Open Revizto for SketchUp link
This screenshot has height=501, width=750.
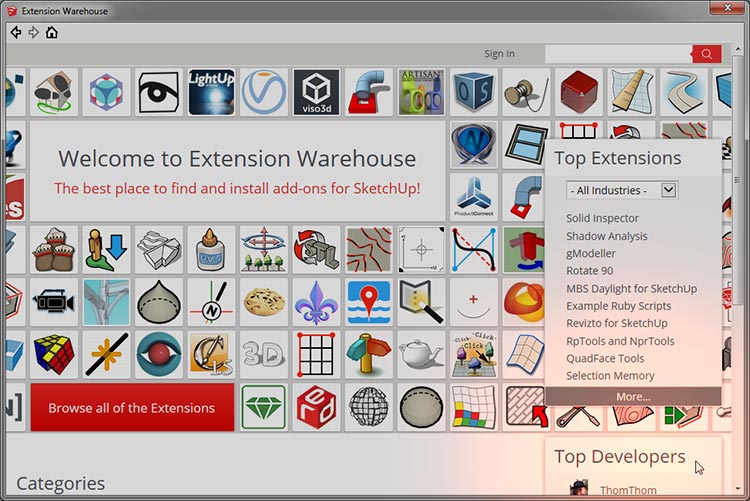[x=617, y=323]
